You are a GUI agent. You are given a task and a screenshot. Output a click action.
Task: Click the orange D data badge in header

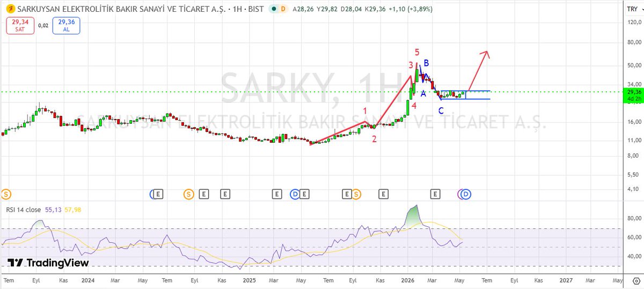tap(283, 9)
